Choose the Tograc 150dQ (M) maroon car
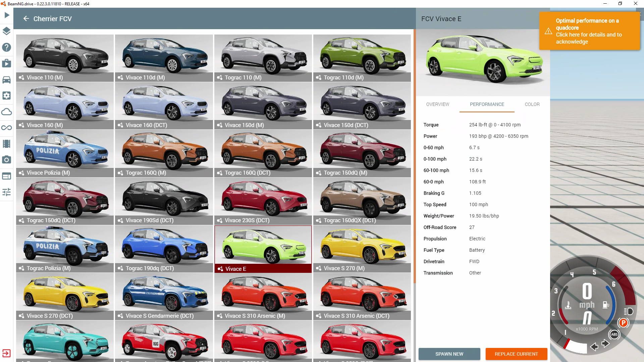The height and width of the screenshot is (362, 644). click(362, 153)
